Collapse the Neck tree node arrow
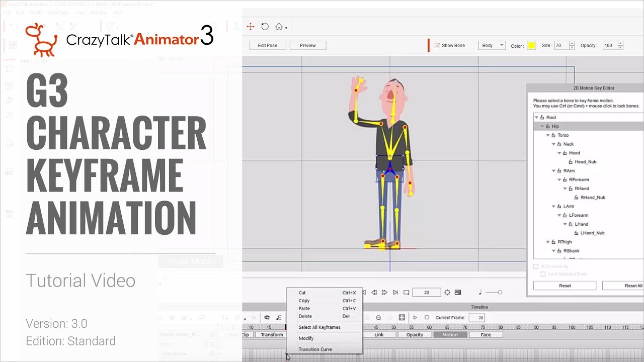This screenshot has height=362, width=644. pyautogui.click(x=554, y=144)
